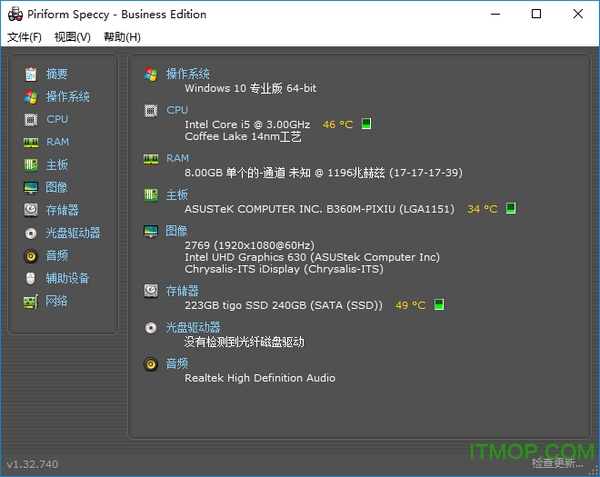
Task: Click the motherboard icon in summary panel
Action: [151, 195]
